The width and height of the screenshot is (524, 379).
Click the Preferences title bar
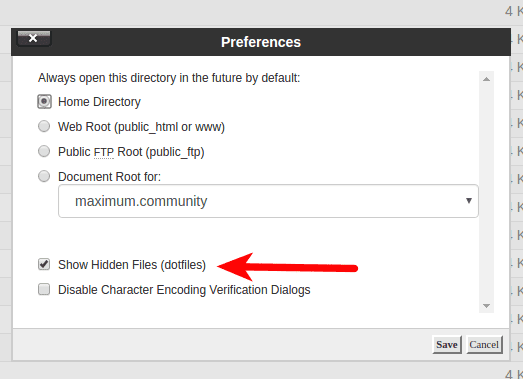click(261, 42)
